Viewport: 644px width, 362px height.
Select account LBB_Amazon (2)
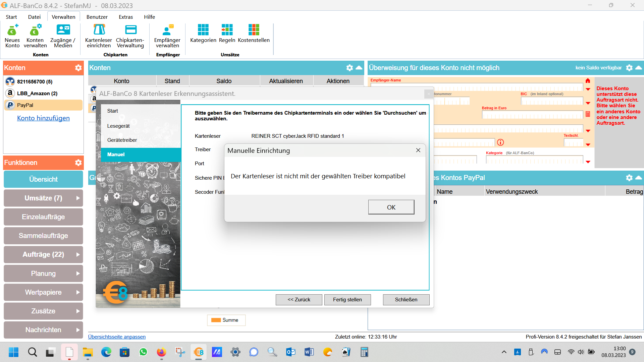pos(43,93)
